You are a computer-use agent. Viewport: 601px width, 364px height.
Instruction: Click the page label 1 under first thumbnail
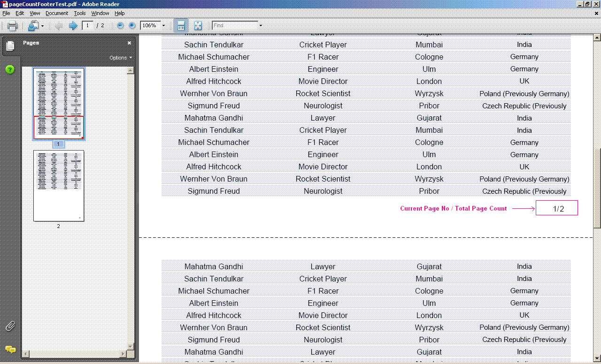58,144
